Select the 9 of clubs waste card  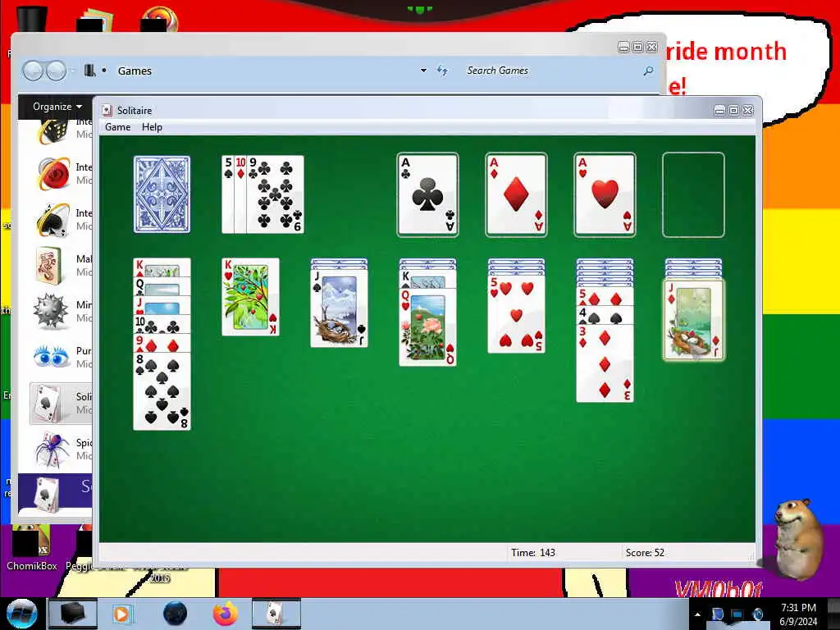point(276,194)
